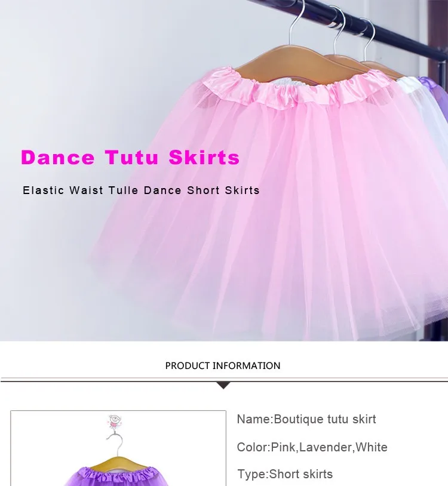Click the down arrow under Product Information

223,386
